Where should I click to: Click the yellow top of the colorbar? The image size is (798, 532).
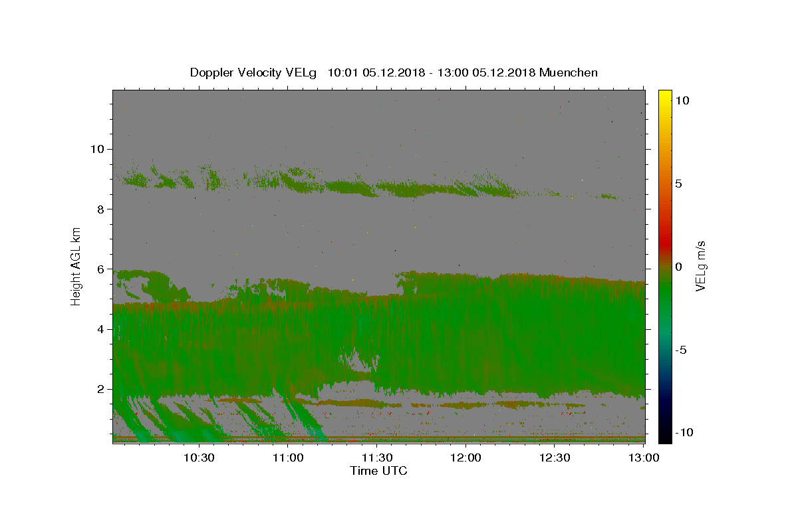(x=664, y=94)
